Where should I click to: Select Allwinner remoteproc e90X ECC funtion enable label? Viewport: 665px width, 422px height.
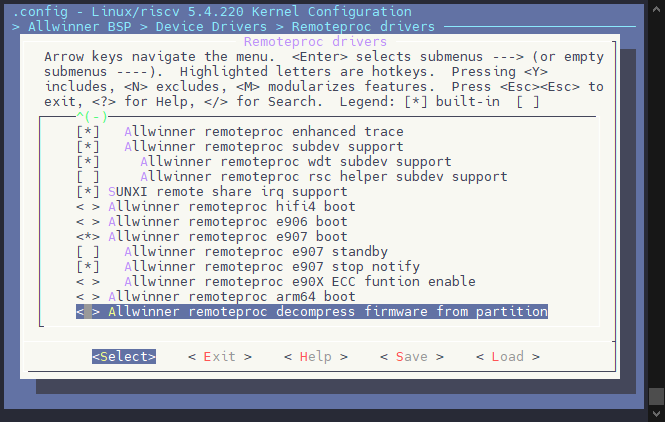tap(300, 282)
